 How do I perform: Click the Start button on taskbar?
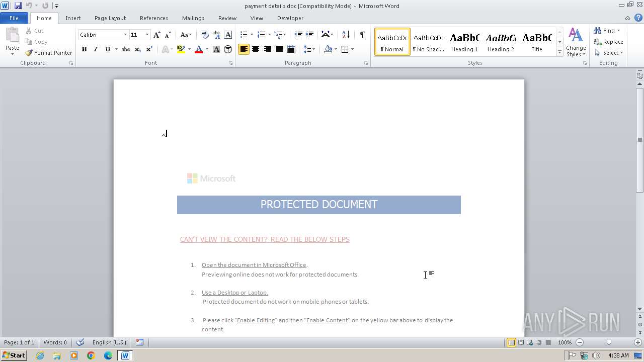point(14,355)
